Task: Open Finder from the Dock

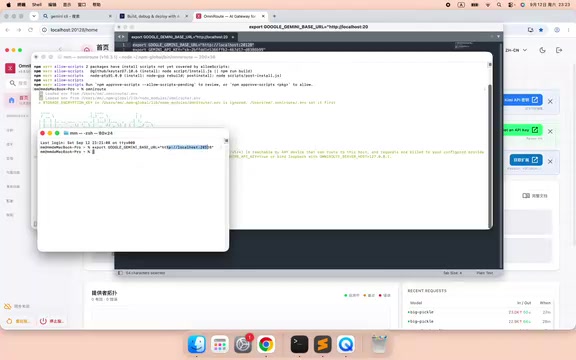Action: [197, 344]
